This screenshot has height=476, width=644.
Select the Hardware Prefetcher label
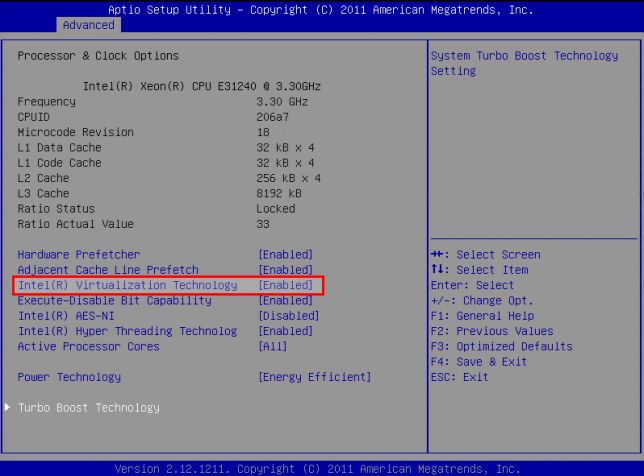point(79,255)
